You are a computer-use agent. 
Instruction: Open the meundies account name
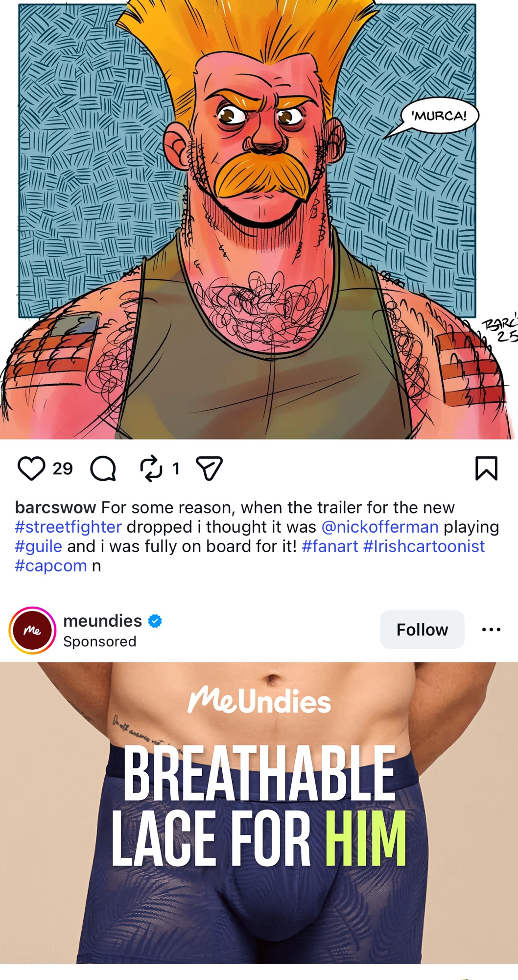pos(103,621)
